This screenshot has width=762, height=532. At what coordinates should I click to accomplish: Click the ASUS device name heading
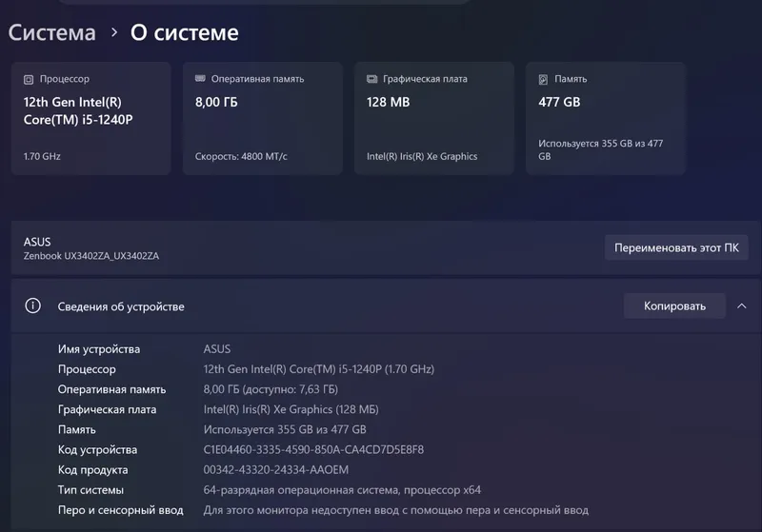point(37,242)
